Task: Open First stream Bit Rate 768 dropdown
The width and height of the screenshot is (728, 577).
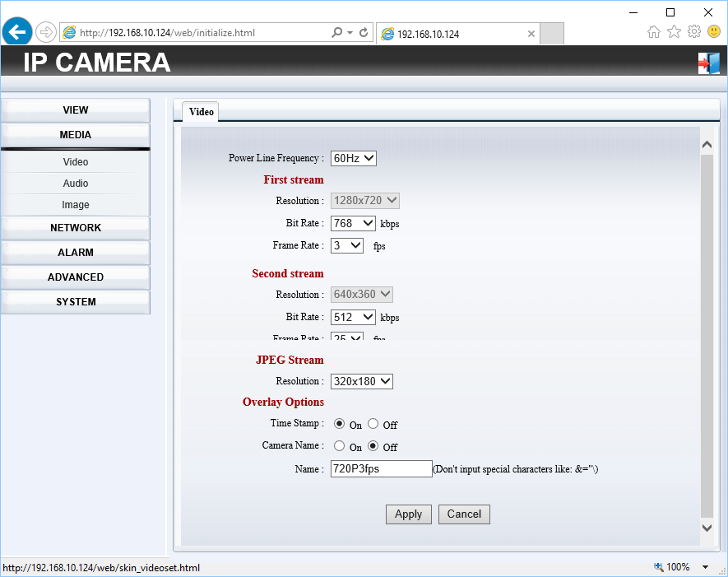Action: click(x=353, y=223)
